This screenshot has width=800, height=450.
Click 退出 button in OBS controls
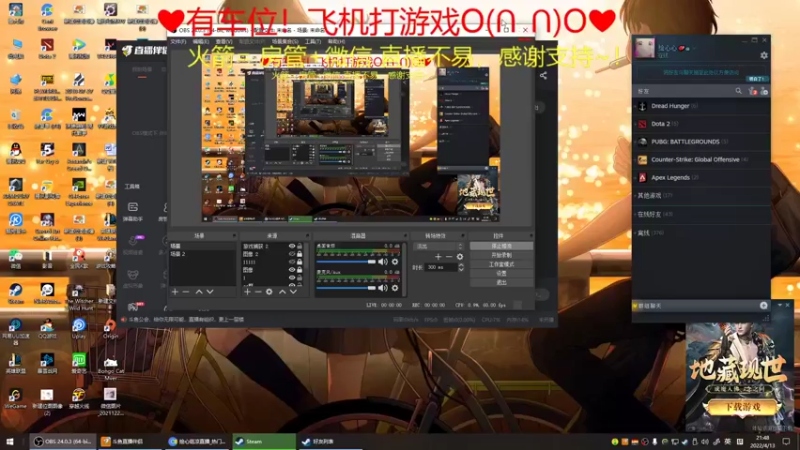click(501, 282)
